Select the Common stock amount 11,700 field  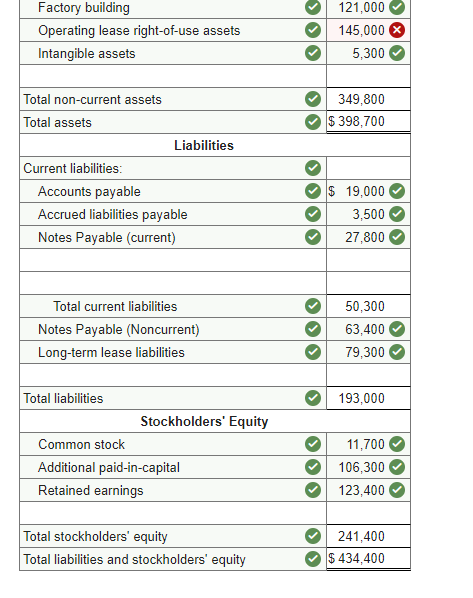tap(368, 444)
